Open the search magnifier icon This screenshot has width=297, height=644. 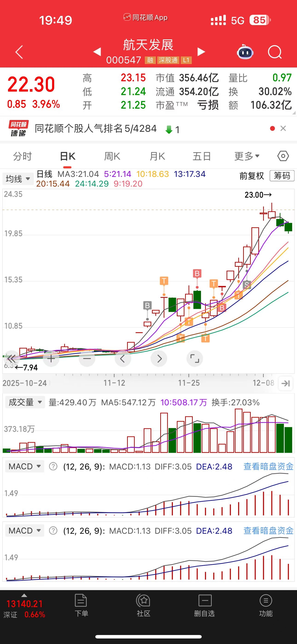coord(275,52)
